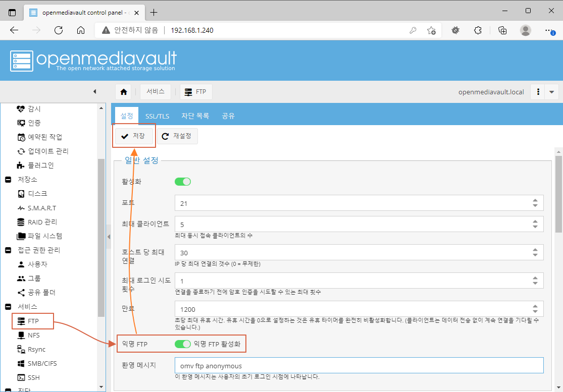
Task: Open browser tab actions menu icon
Action: [x=12, y=13]
